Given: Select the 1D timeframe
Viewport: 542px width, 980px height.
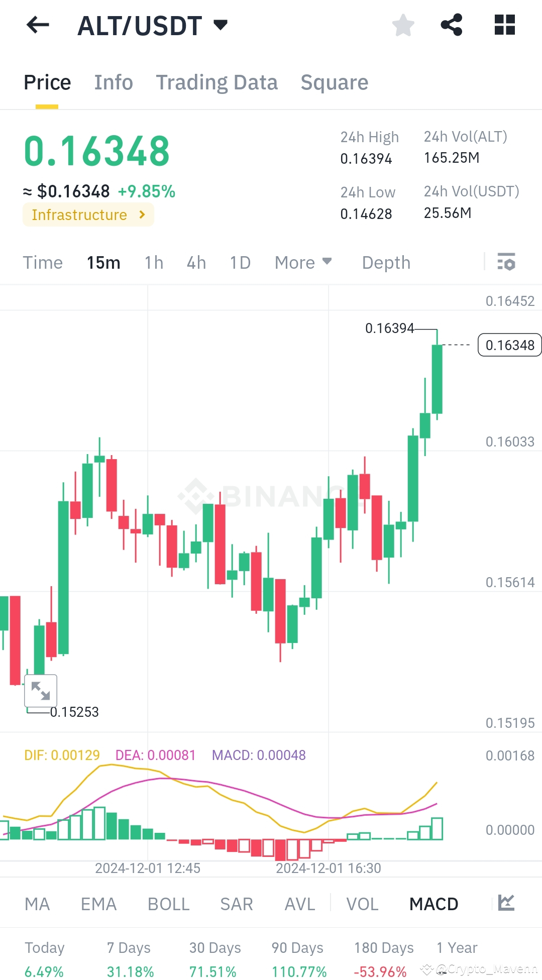Looking at the screenshot, I should 239,262.
